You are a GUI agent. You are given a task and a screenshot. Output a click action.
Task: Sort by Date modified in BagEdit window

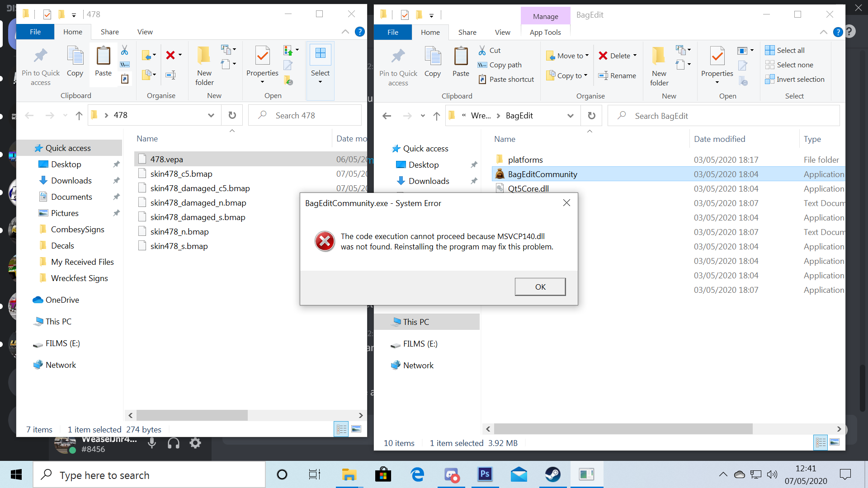[x=719, y=139]
